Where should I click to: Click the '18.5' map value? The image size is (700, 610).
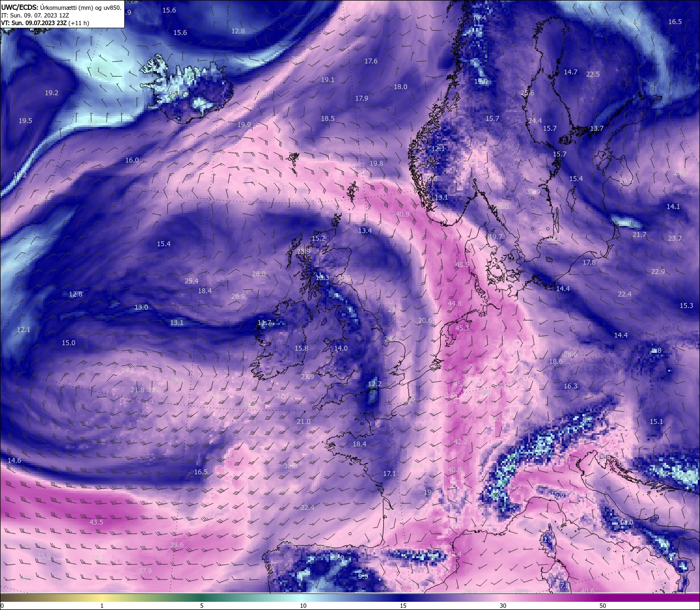pyautogui.click(x=328, y=119)
